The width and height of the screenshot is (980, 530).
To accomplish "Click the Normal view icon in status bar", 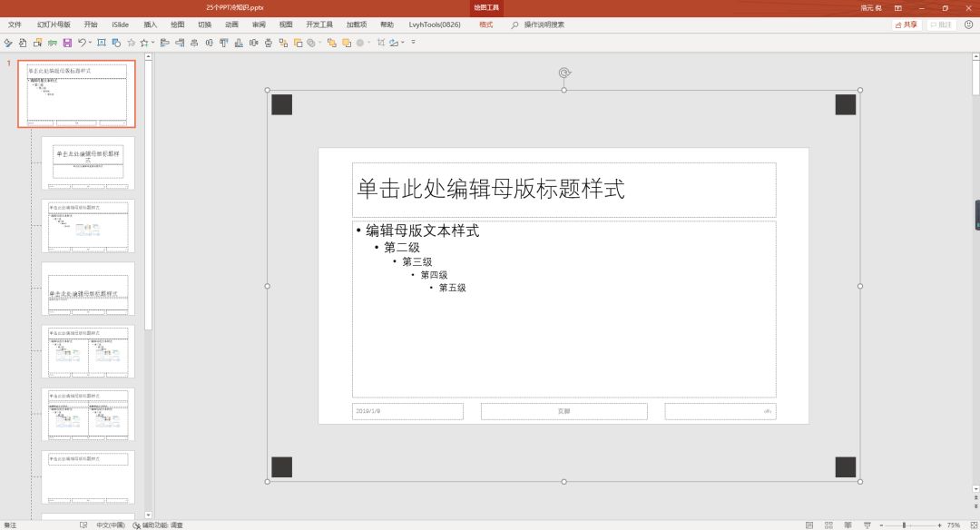I will click(809, 525).
